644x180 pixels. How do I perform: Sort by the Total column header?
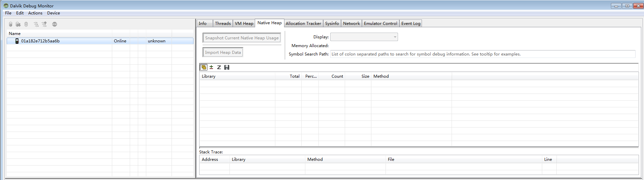pyautogui.click(x=288, y=76)
